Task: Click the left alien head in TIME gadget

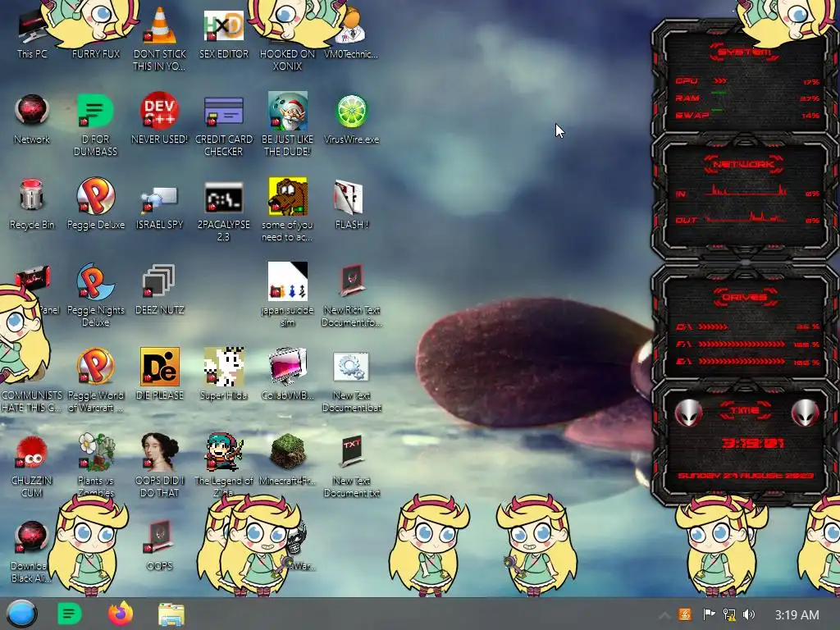Action: (688, 413)
